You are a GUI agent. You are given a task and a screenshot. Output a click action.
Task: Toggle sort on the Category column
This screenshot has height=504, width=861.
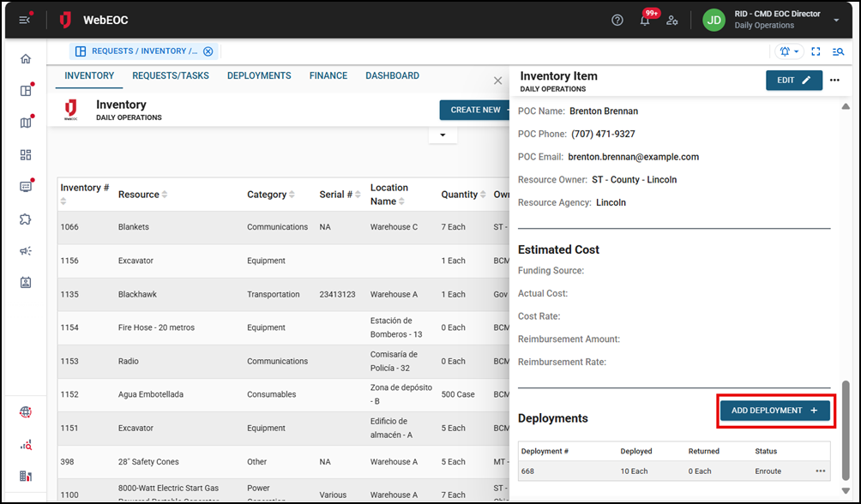click(x=292, y=195)
